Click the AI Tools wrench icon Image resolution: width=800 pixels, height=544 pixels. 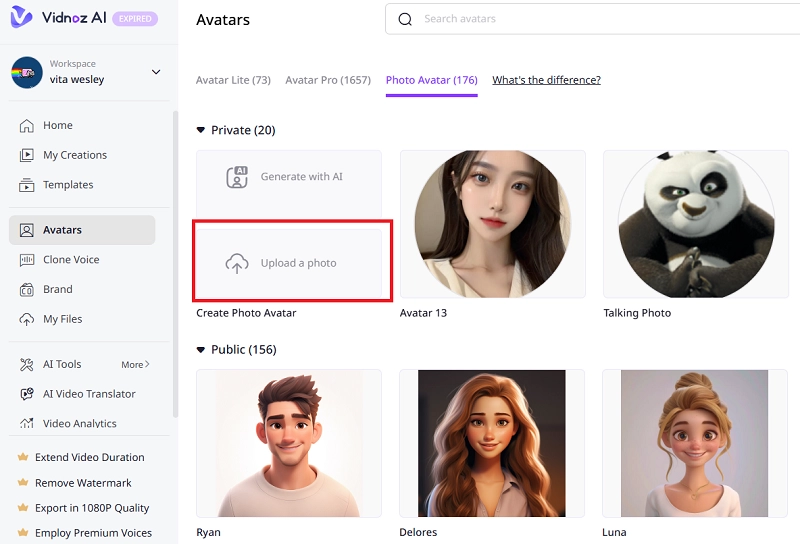pyautogui.click(x=27, y=364)
